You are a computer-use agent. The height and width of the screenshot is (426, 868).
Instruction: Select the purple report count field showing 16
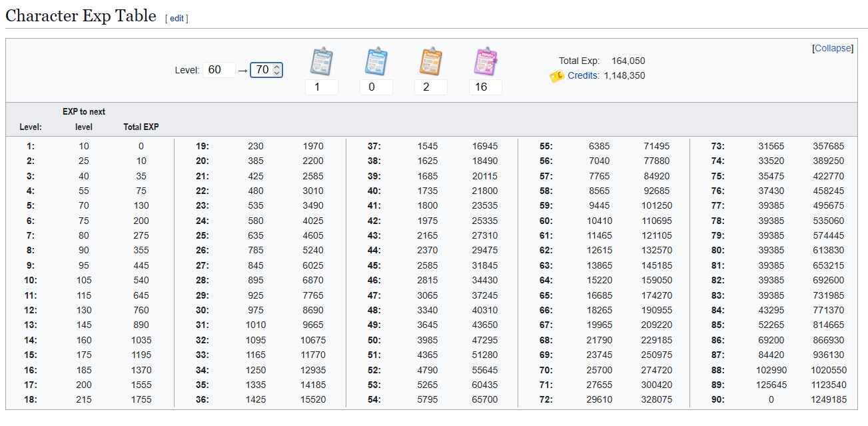[x=486, y=87]
